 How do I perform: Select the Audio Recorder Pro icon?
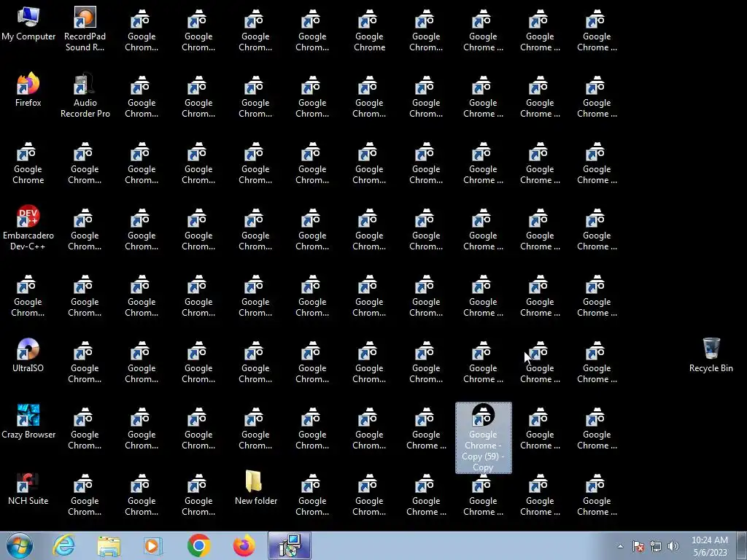(x=85, y=96)
